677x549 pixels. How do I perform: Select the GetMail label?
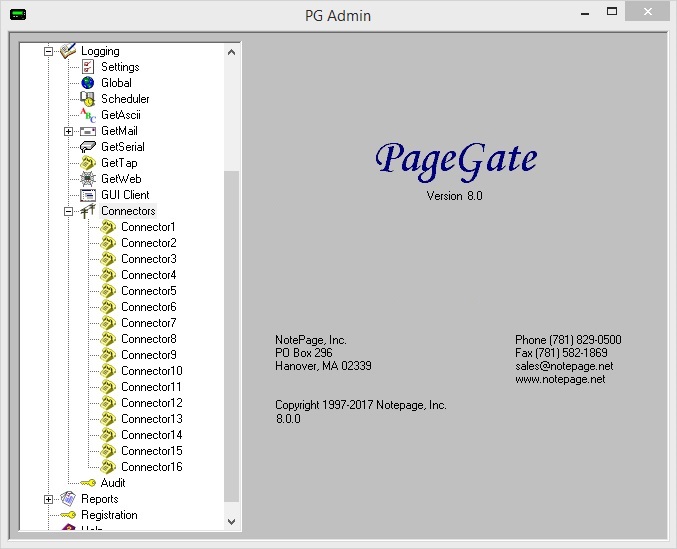119,131
